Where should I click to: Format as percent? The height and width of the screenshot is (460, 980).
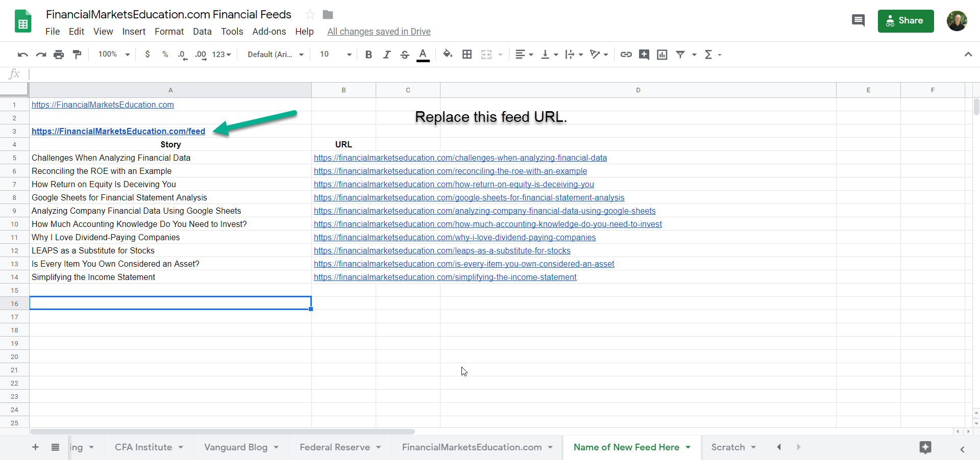pos(165,54)
